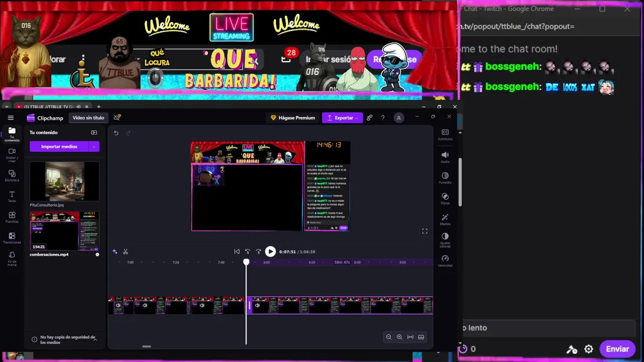
Task: Click Enviar in Twitch chat window
Action: point(617,349)
